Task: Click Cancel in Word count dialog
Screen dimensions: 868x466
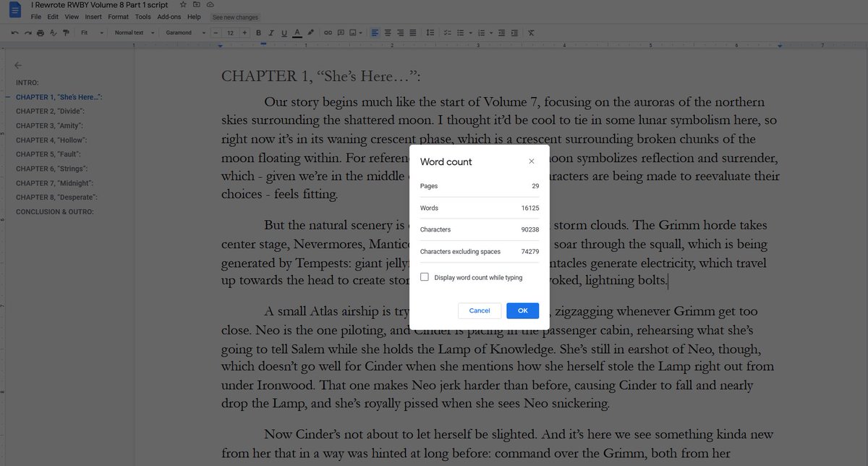Action: [480, 310]
